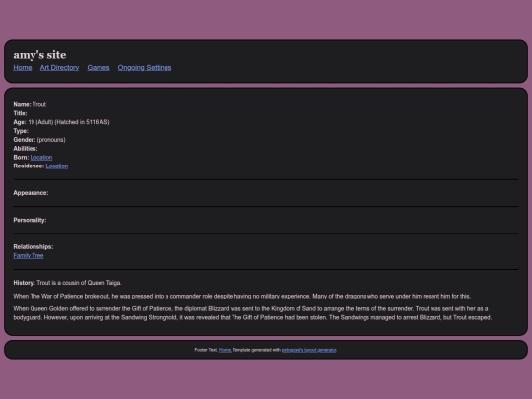Visit the Ongoing Settings page
Viewport: 532px width, 399px height.
coord(145,68)
